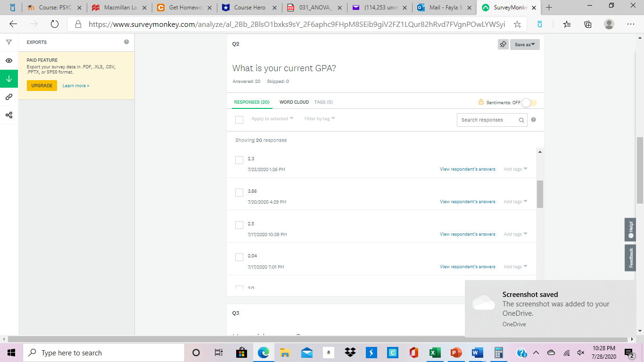Show hidden icons in the system tray
644x362 pixels.
536,353
